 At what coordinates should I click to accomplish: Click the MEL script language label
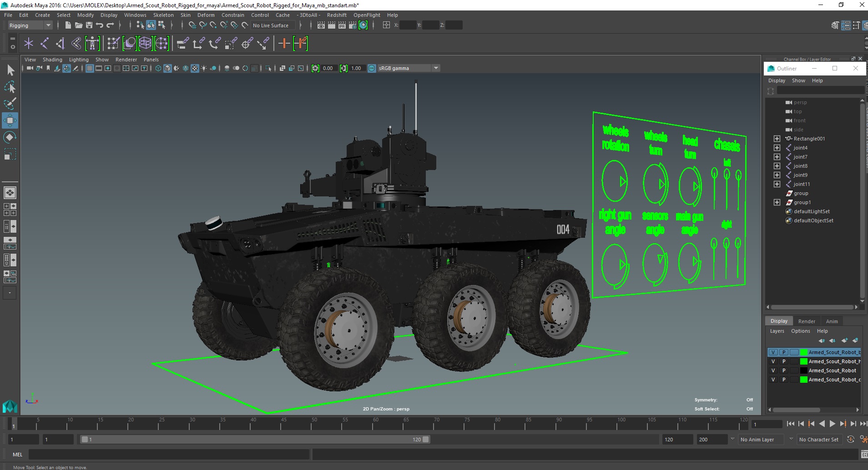pos(17,455)
